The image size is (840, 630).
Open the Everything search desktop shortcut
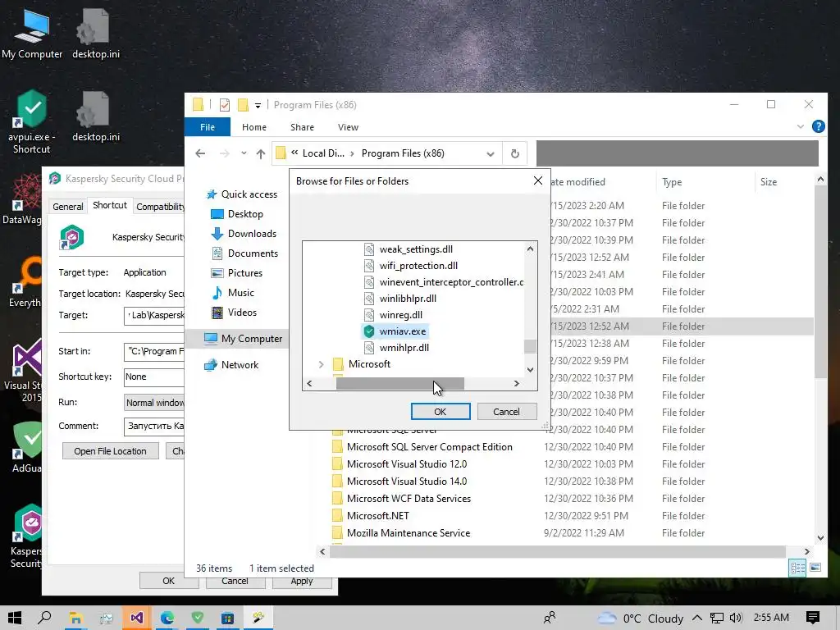[25, 283]
